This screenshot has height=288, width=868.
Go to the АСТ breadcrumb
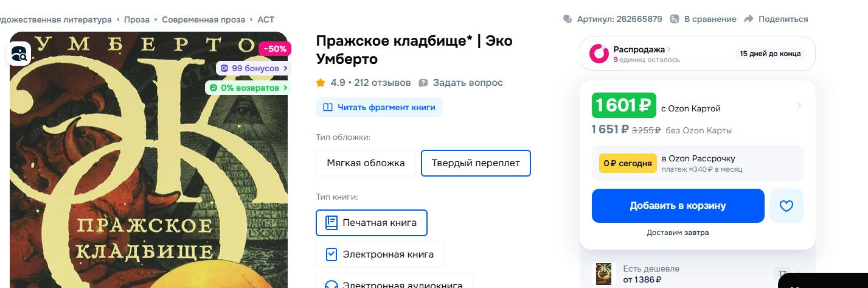[266, 19]
